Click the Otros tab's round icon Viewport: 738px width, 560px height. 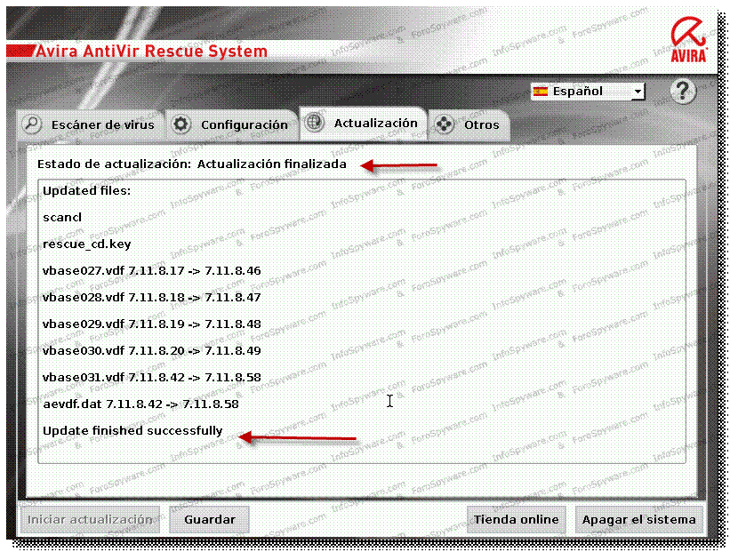(x=445, y=124)
